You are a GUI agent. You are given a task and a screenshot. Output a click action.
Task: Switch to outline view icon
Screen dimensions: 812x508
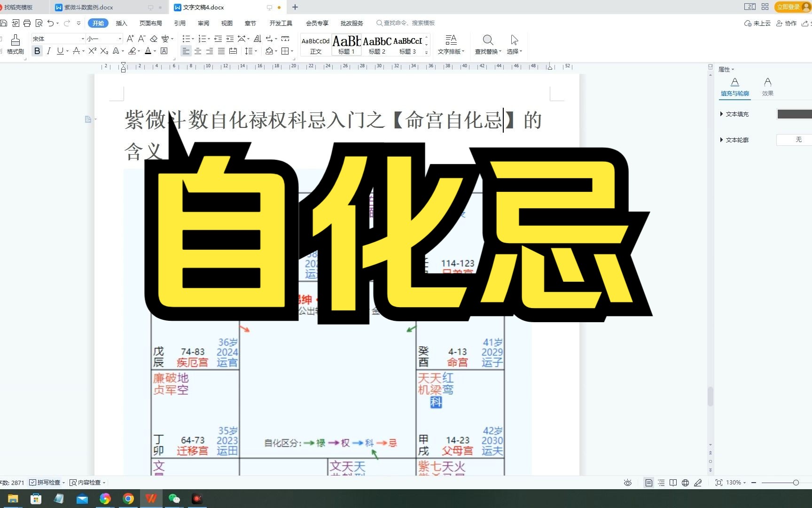point(661,483)
